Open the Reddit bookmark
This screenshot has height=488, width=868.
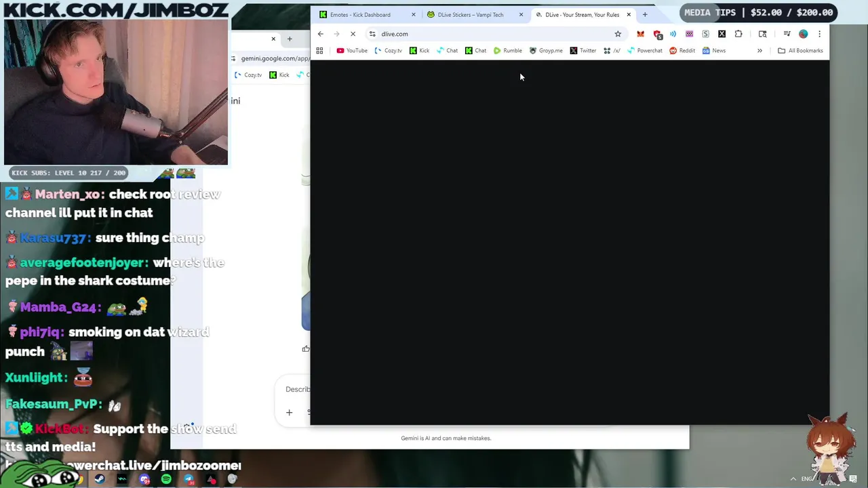(682, 51)
